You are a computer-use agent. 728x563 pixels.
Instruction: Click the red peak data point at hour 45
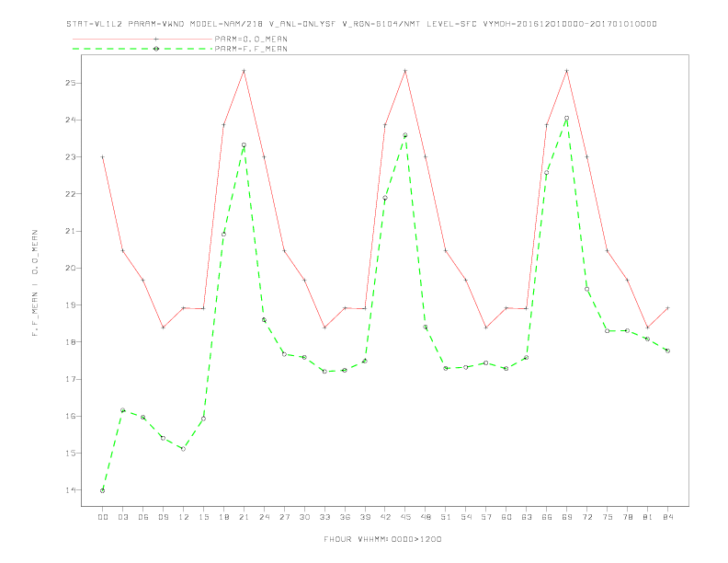pos(405,71)
